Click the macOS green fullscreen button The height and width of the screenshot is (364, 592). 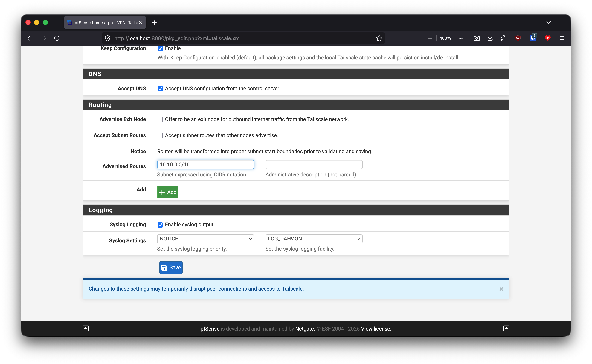45,22
